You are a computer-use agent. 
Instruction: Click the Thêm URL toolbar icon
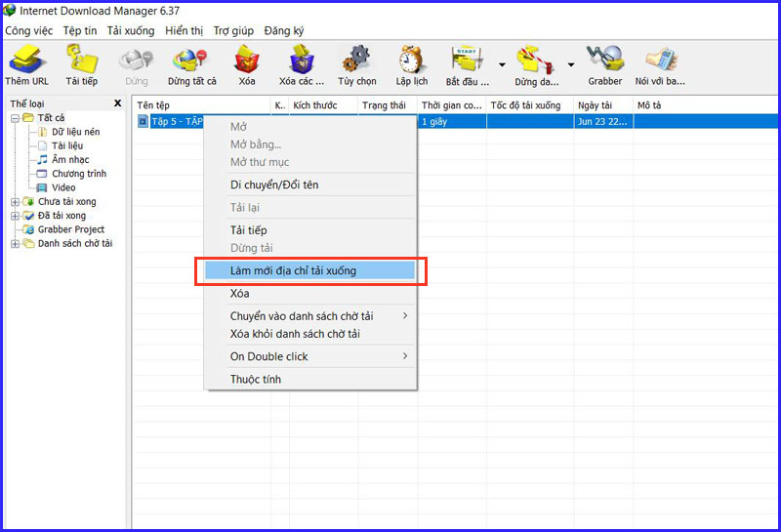(x=26, y=59)
